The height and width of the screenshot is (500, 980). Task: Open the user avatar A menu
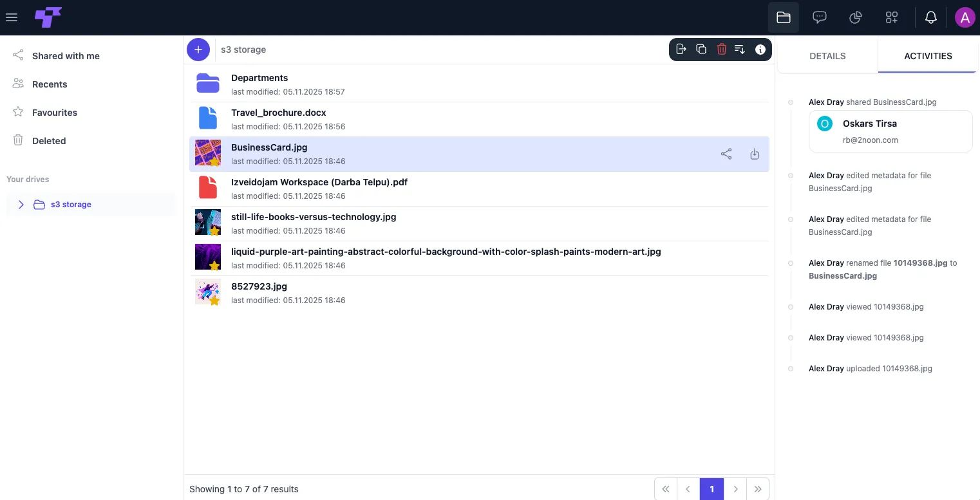click(965, 17)
